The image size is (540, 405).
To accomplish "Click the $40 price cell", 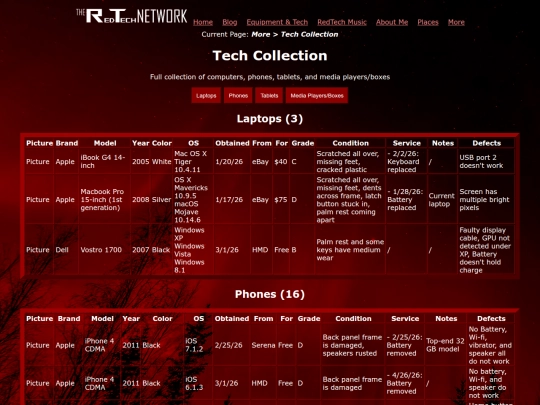I will pyautogui.click(x=281, y=162).
